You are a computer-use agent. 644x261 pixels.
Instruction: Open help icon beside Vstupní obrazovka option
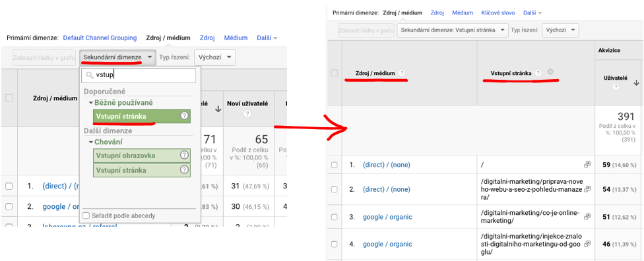184,155
